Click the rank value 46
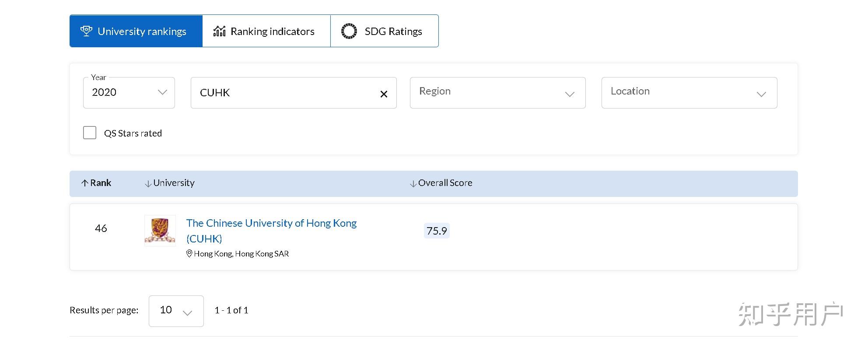The height and width of the screenshot is (344, 868). (x=101, y=228)
